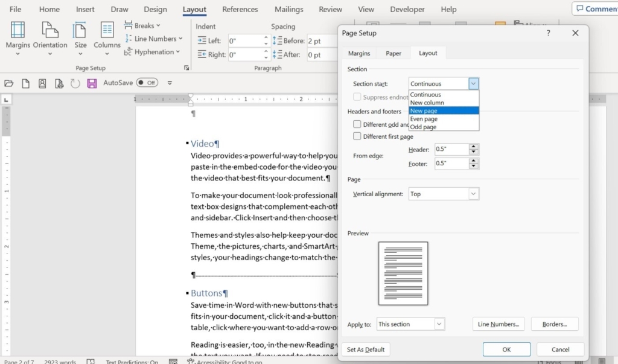Enable the Different first page checkbox
The width and height of the screenshot is (618, 364).
tap(357, 136)
